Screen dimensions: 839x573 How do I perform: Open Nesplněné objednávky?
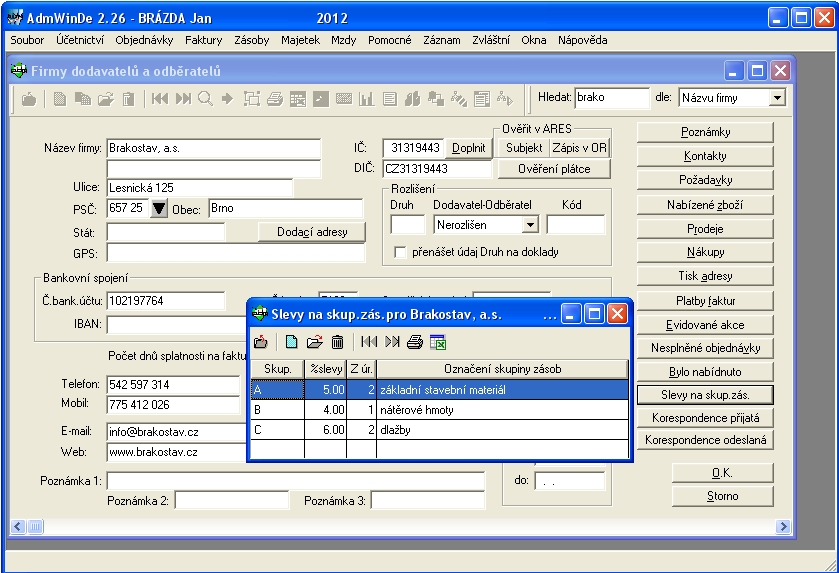[x=705, y=348]
